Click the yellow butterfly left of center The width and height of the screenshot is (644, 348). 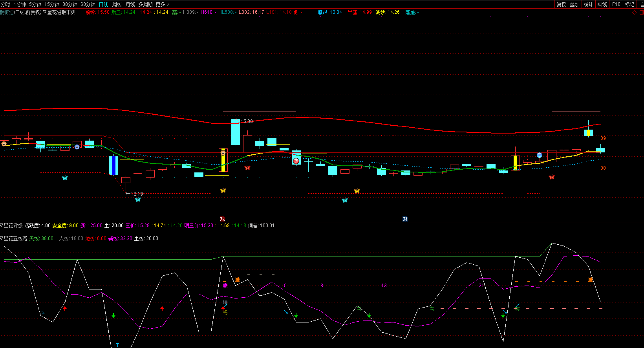point(223,190)
